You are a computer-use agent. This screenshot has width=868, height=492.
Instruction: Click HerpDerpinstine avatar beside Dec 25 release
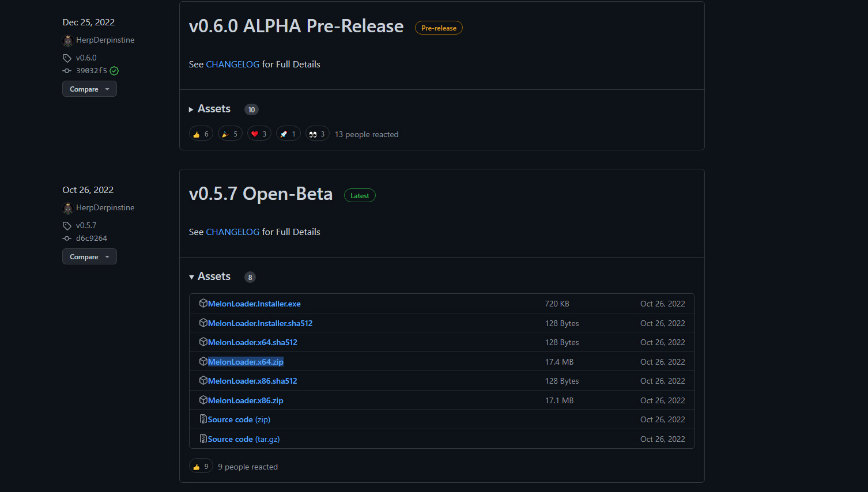coord(67,40)
